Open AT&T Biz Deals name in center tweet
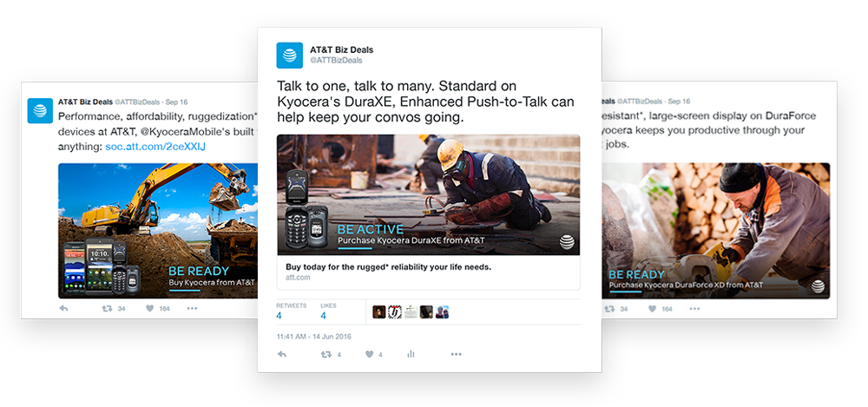868x407 pixels. point(341,49)
